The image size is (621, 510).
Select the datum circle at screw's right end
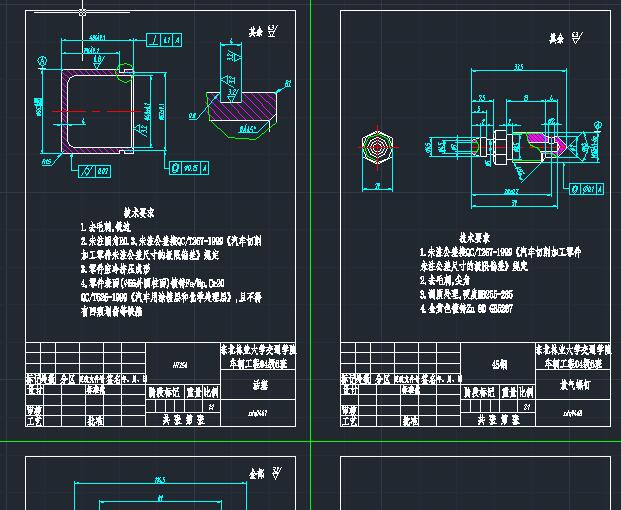[x=599, y=126]
